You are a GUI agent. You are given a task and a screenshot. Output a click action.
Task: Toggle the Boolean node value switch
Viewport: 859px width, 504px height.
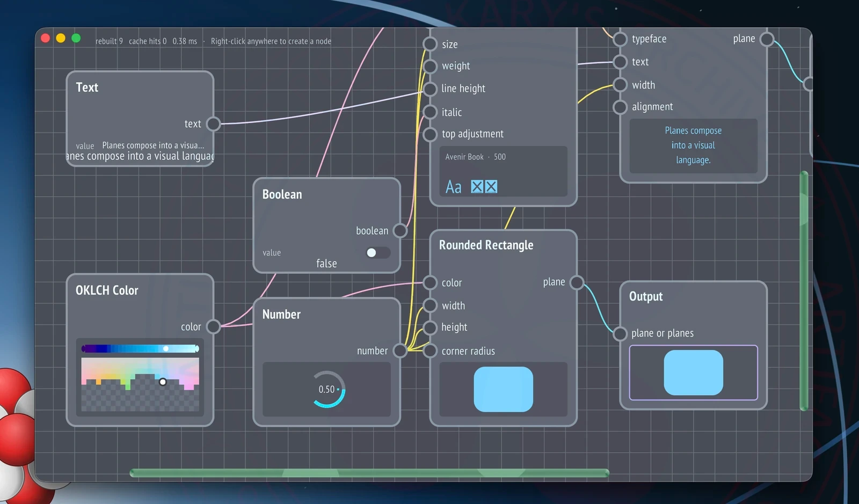click(378, 253)
